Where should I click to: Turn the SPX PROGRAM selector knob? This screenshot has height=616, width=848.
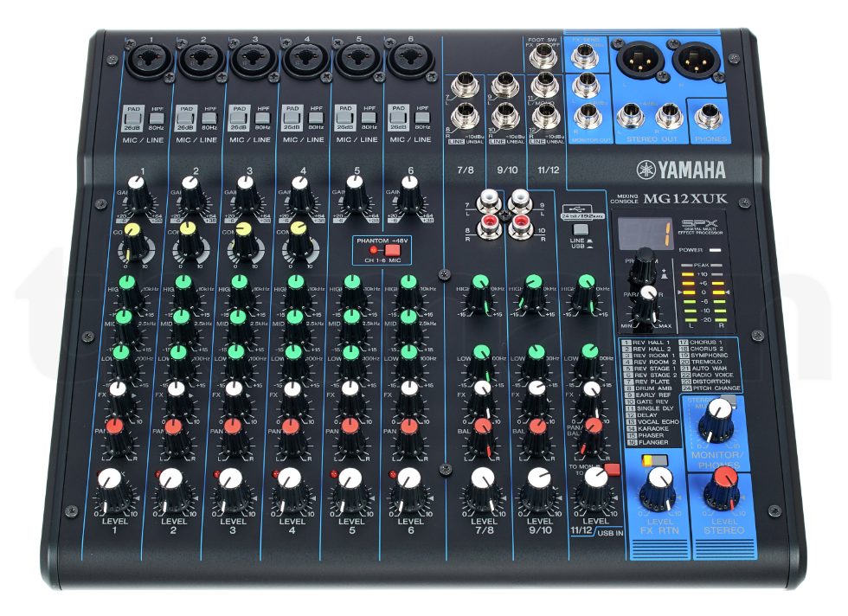pos(644,266)
